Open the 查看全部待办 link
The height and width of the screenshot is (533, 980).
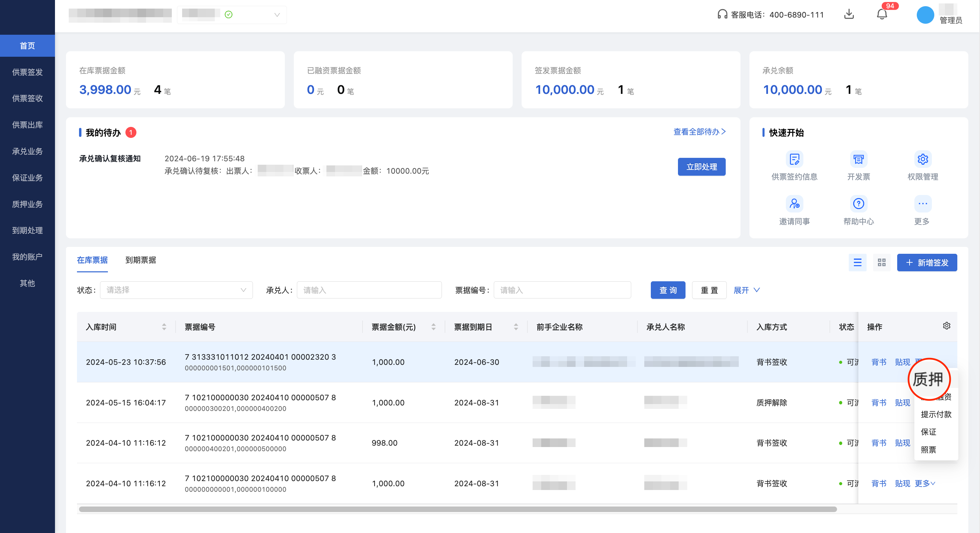point(699,132)
